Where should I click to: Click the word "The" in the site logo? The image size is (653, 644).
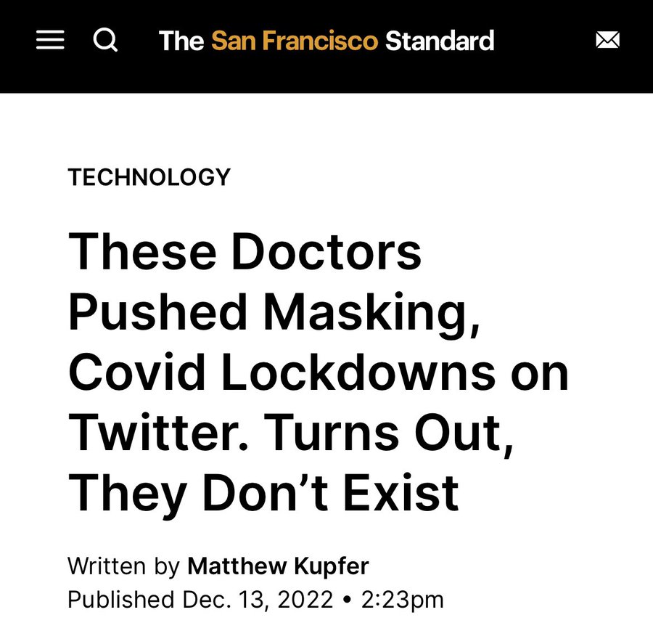(181, 41)
